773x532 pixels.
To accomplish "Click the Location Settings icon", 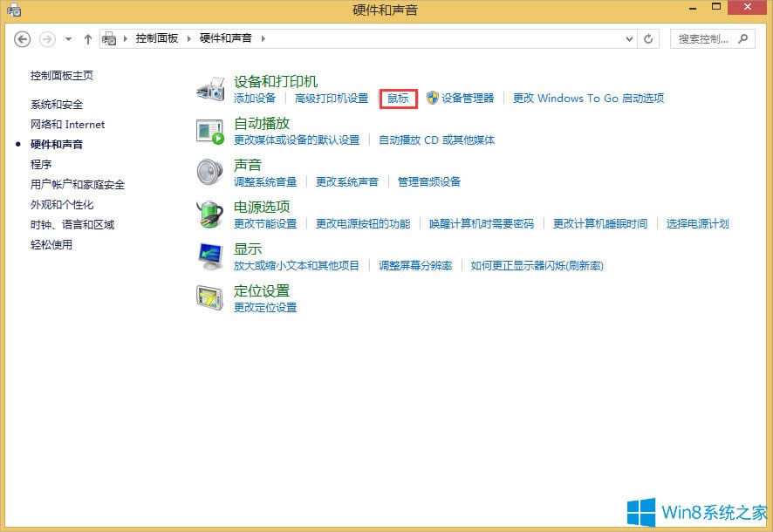I will 210,297.
